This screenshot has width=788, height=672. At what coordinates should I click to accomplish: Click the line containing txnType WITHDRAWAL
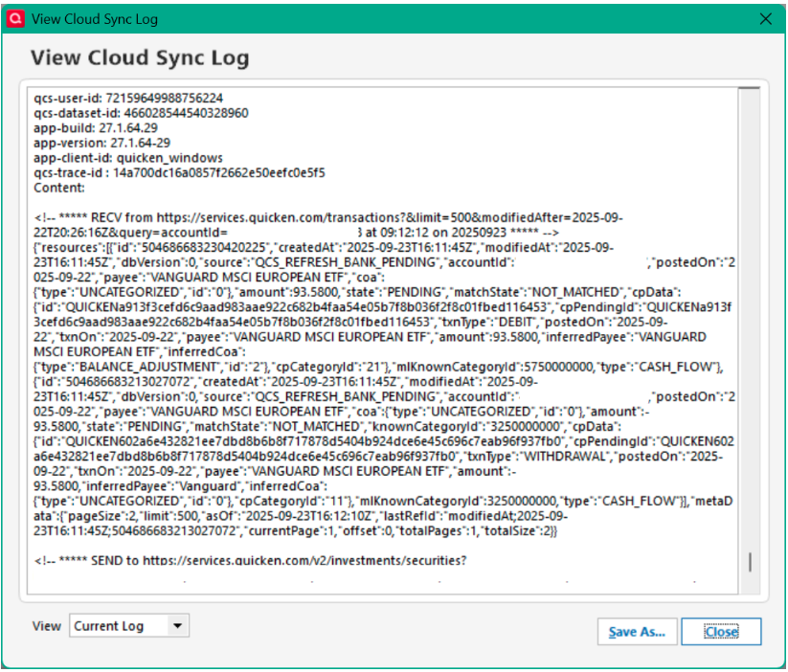coord(378,457)
